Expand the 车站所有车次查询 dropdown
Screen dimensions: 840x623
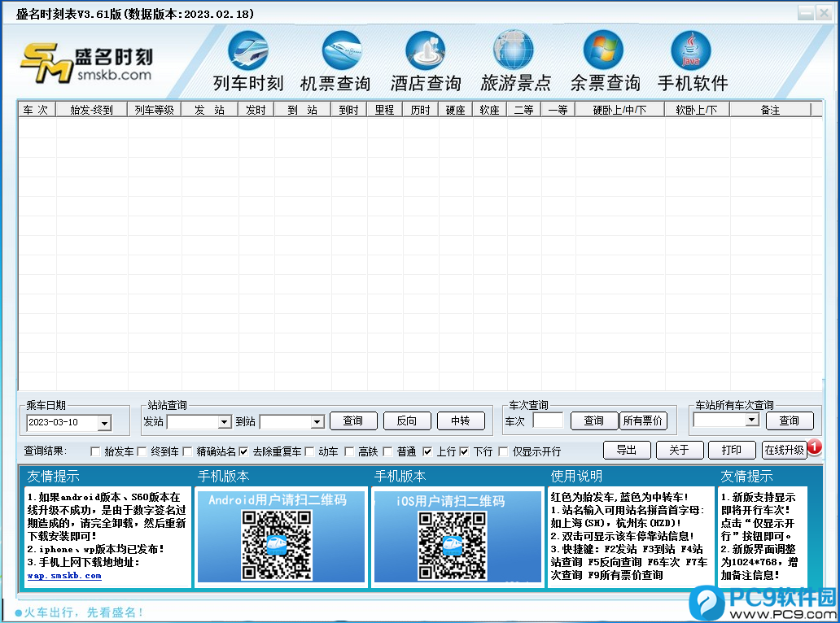tap(752, 420)
